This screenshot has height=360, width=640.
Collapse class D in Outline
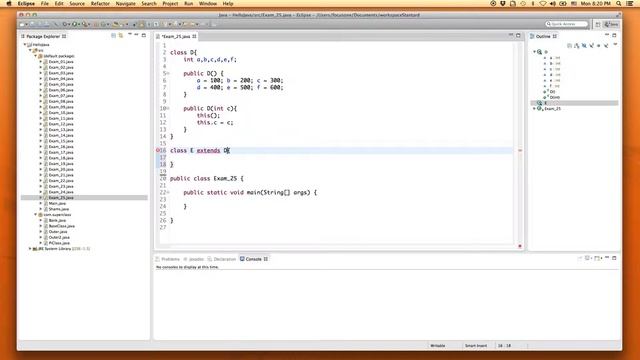pyautogui.click(x=534, y=52)
